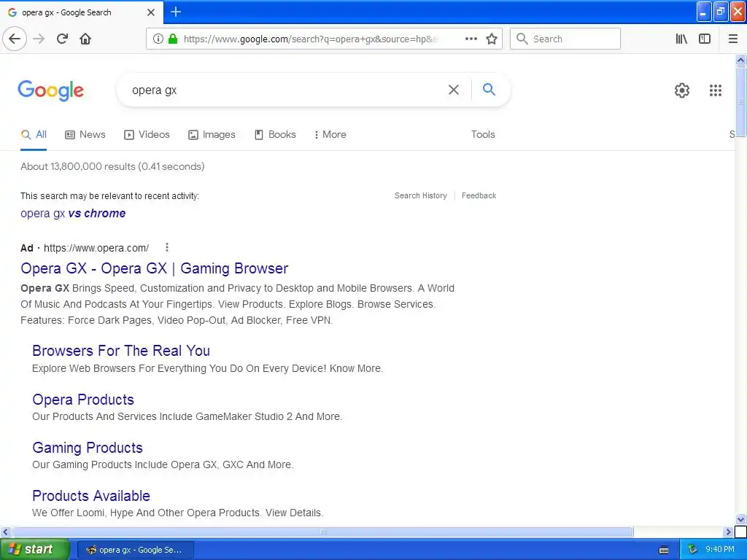Open the Windows Start menu
747x560 pixels.
[35, 550]
